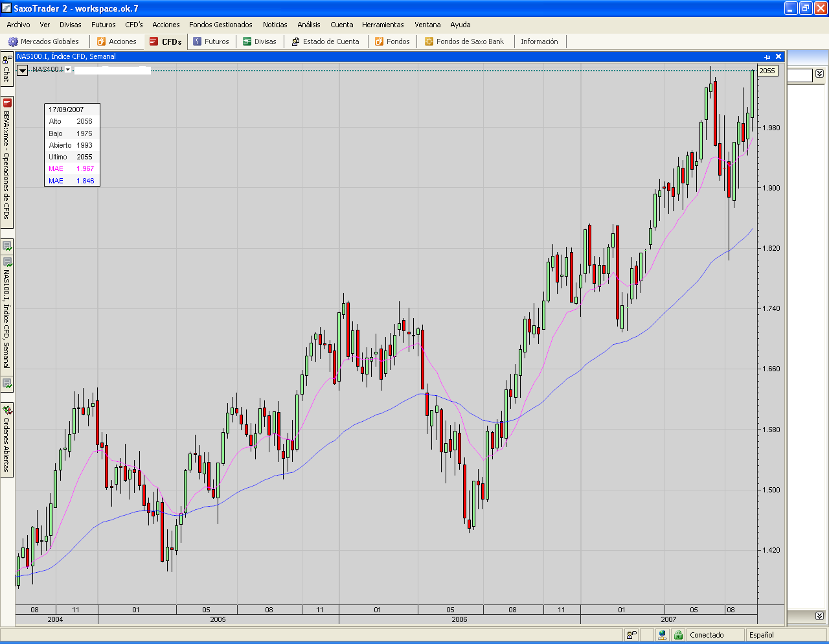Click the Información toolbar button
Viewport: 829px width, 644px height.
tap(539, 41)
